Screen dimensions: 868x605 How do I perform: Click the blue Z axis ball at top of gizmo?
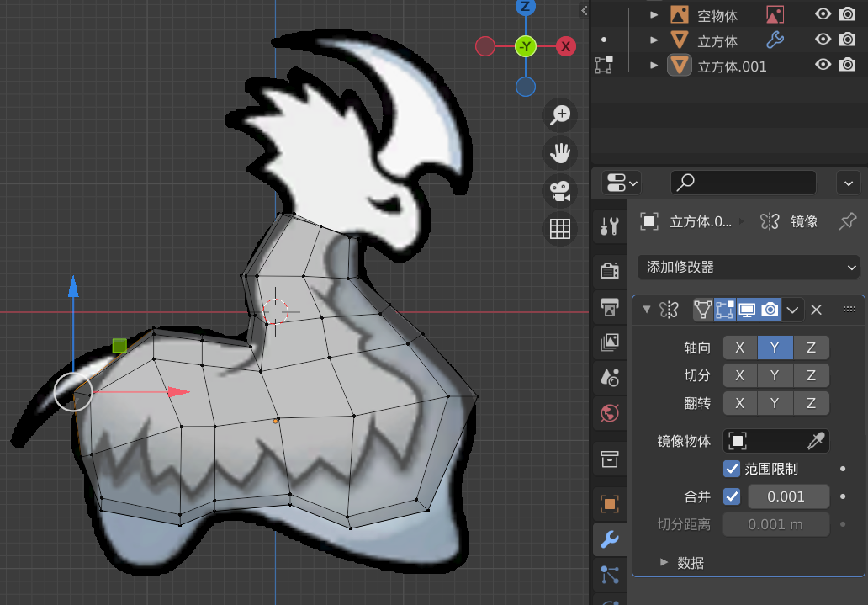pos(526,7)
